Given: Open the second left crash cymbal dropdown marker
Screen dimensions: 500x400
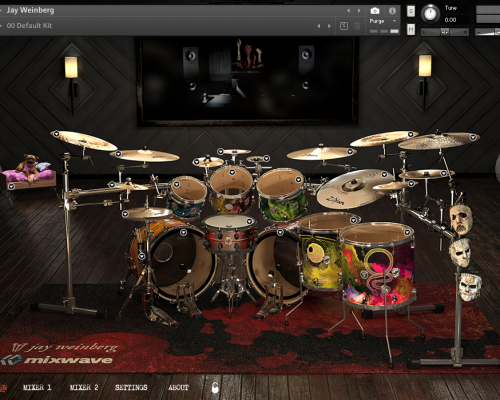Looking at the screenshot, I should tap(118, 154).
